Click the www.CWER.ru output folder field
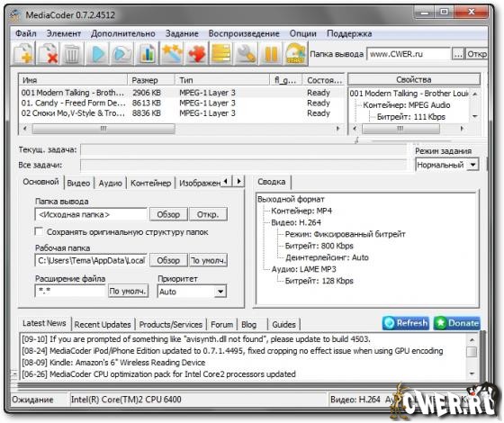 (x=409, y=54)
